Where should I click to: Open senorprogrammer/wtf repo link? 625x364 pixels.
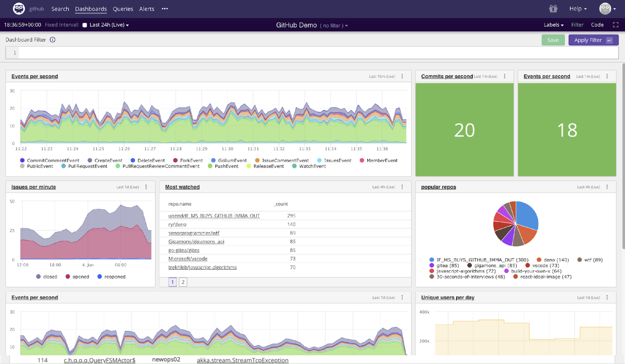[194, 233]
